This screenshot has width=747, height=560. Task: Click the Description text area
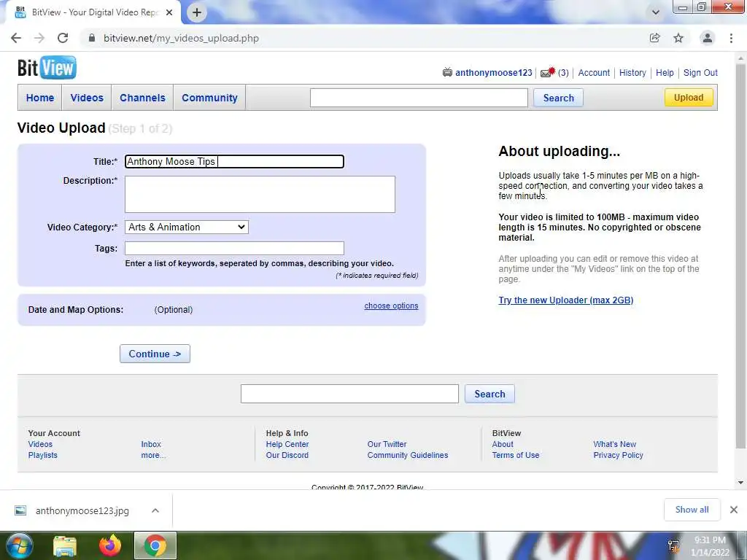pos(260,194)
